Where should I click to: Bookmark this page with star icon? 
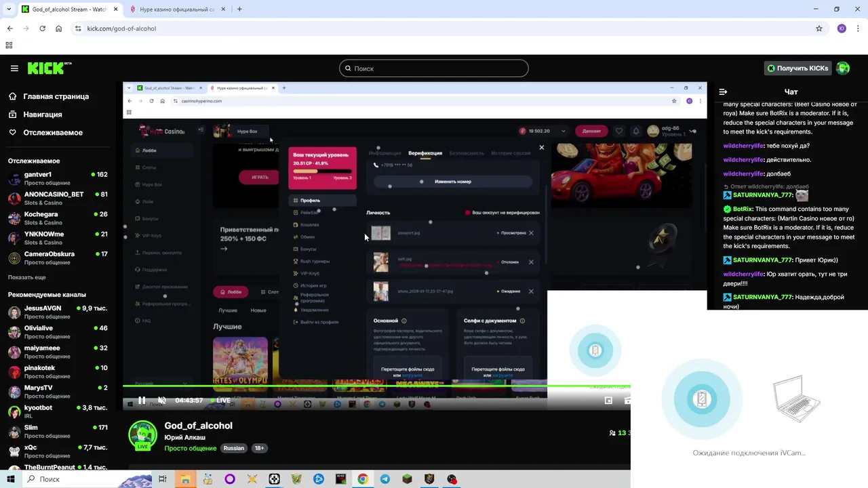(x=819, y=28)
